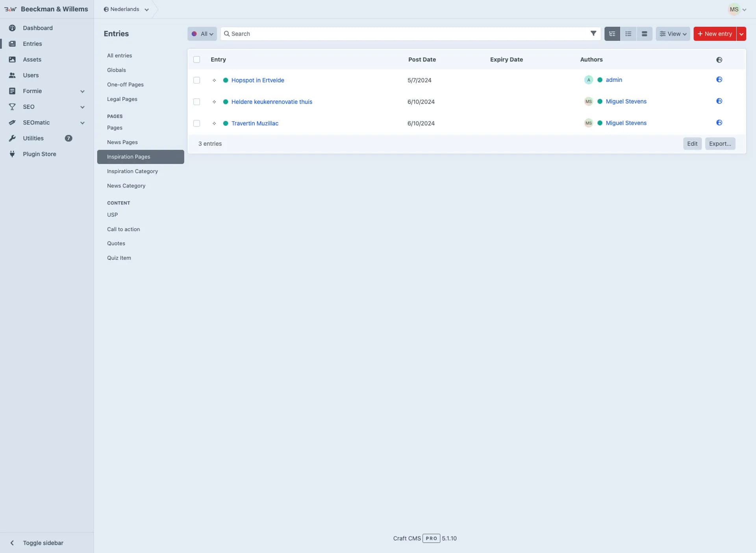The height and width of the screenshot is (553, 756).
Task: Click the globe icon on the Hopspot row
Action: (x=719, y=79)
